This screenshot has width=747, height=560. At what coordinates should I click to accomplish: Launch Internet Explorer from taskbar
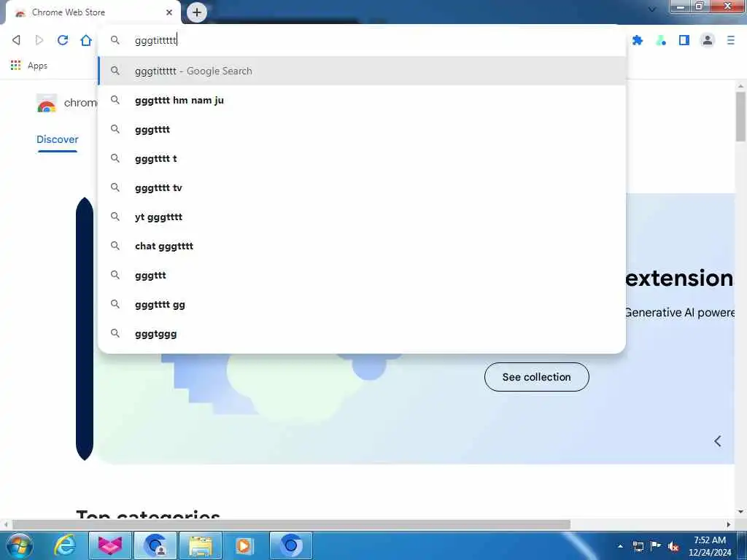65,545
